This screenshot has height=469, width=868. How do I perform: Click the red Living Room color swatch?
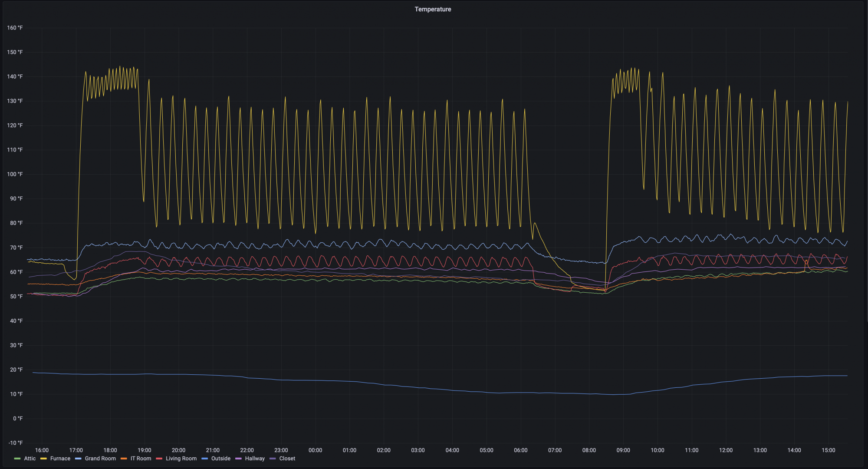(159, 459)
